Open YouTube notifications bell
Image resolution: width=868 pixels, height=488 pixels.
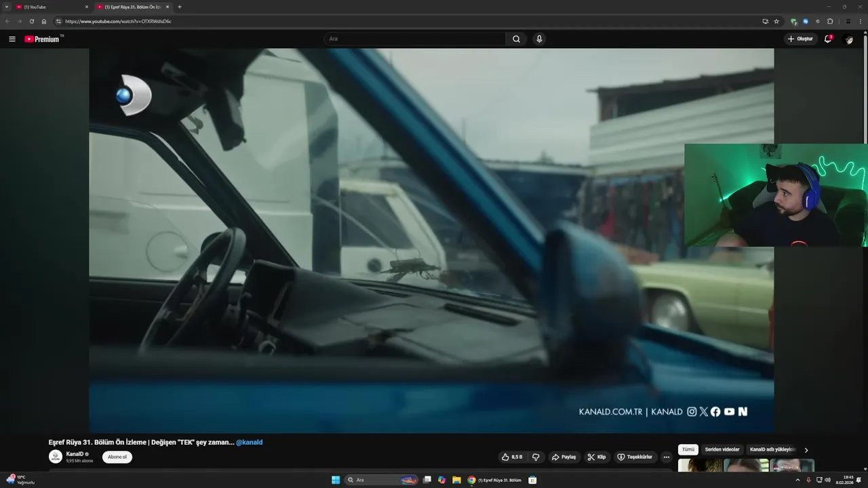click(828, 39)
